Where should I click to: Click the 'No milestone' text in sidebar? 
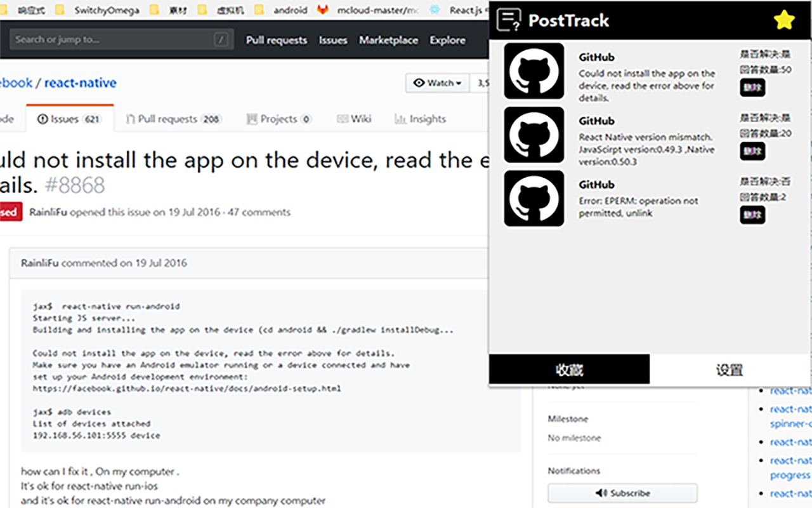click(574, 438)
